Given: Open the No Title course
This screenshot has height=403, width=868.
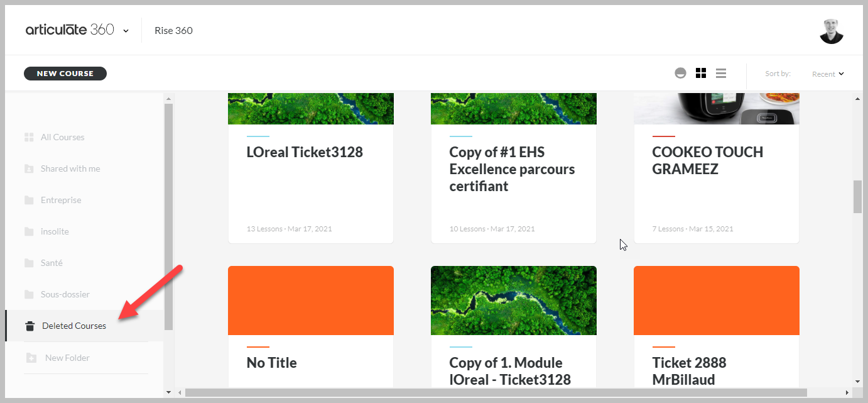Looking at the screenshot, I should (271, 363).
